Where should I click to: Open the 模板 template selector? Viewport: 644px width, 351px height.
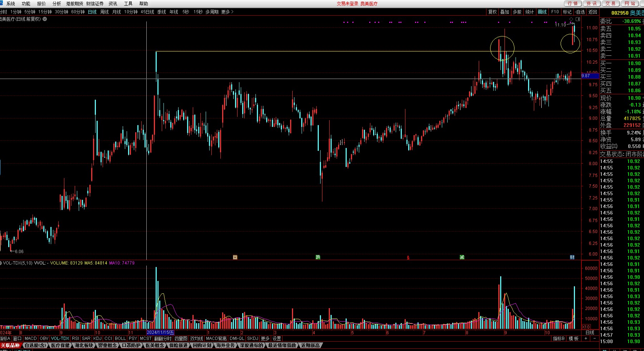click(x=574, y=338)
